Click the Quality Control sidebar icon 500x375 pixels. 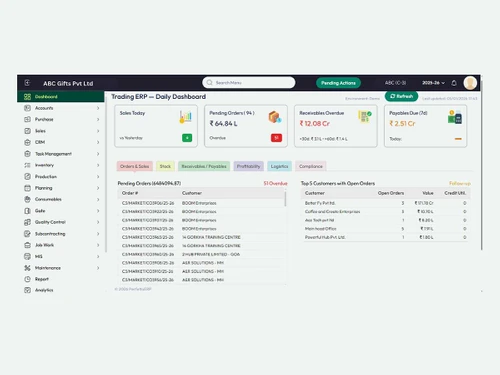(x=27, y=222)
